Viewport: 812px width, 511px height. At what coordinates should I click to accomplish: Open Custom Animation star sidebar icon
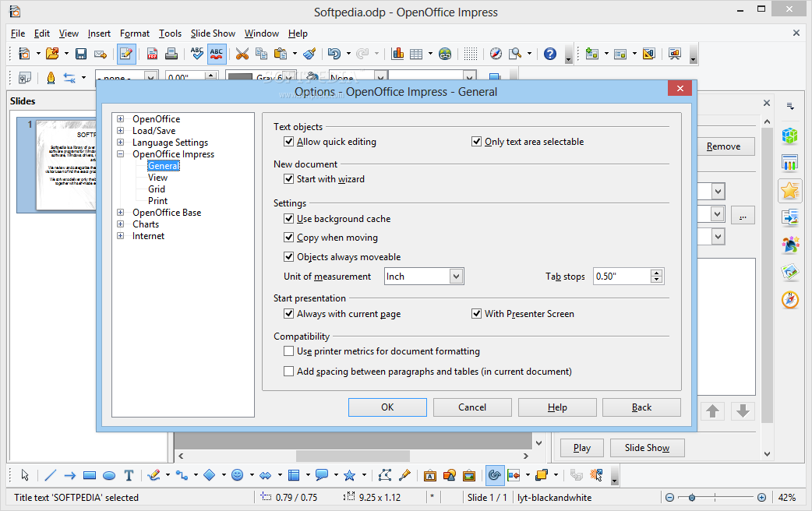[x=789, y=191]
